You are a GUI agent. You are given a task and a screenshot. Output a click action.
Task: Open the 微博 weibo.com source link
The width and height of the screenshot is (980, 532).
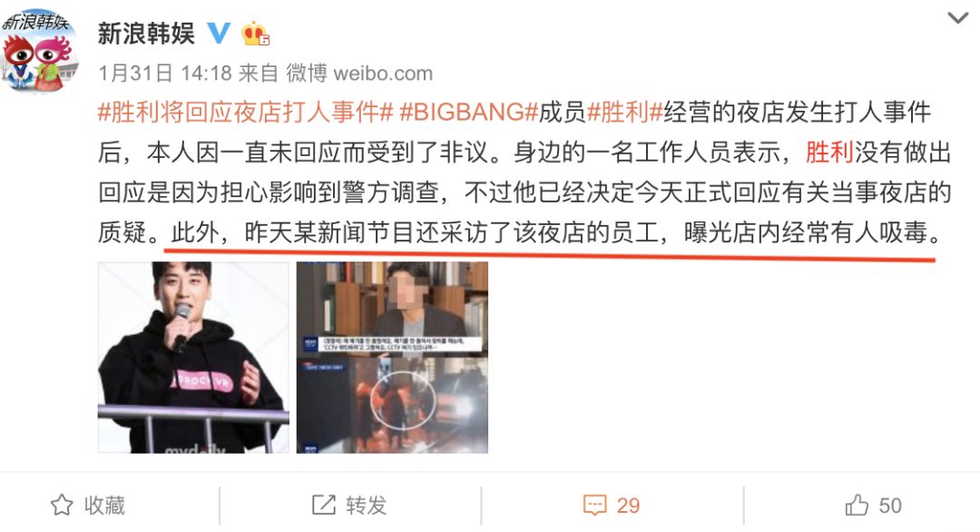point(359,74)
